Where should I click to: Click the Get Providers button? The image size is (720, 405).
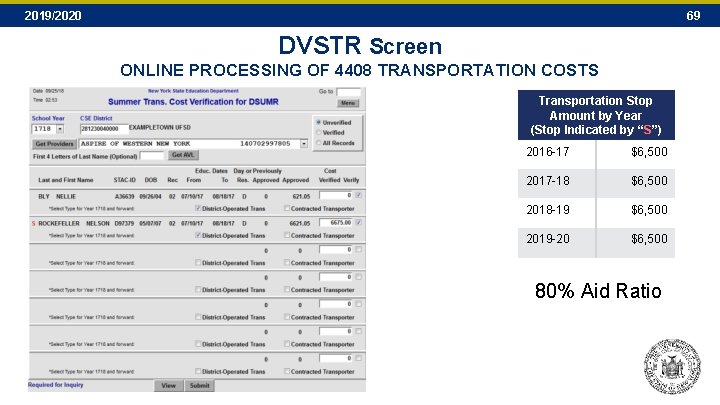coord(54,144)
